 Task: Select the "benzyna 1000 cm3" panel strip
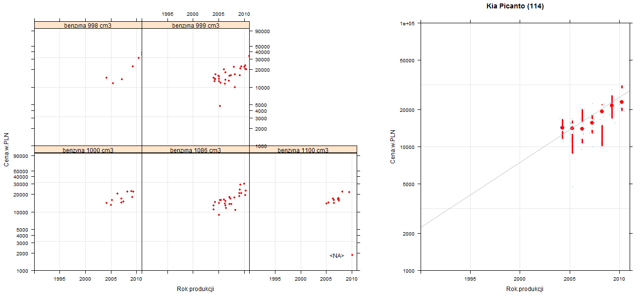coord(88,149)
